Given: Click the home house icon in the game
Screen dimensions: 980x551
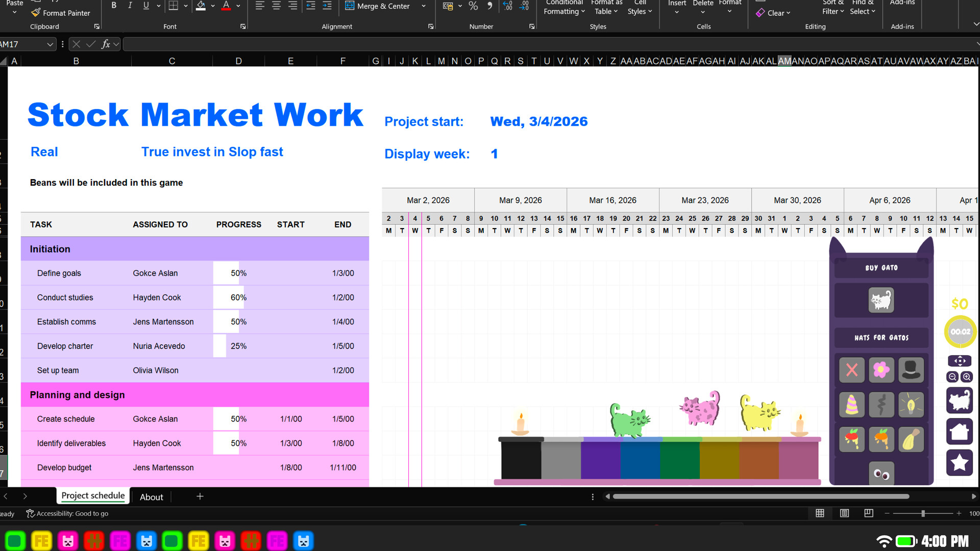Looking at the screenshot, I should click(959, 432).
